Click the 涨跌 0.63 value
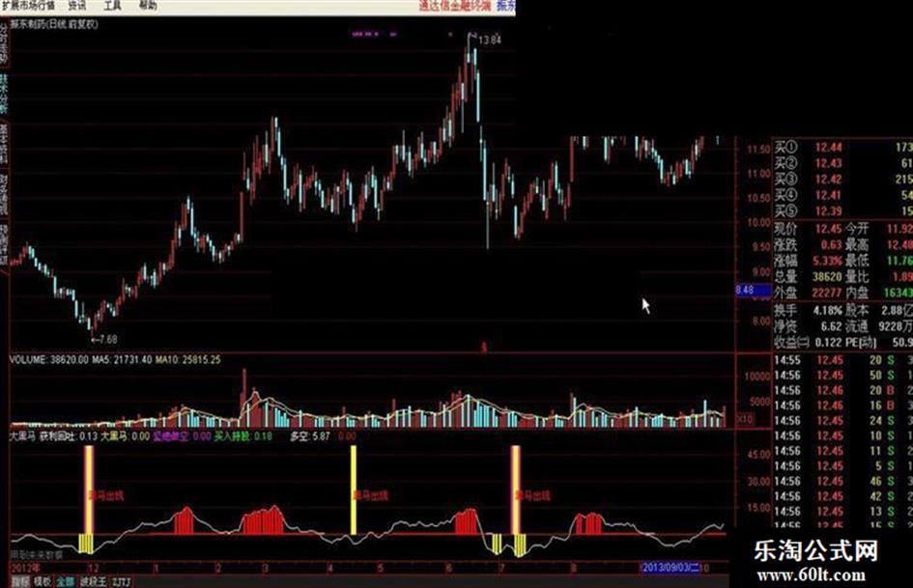Viewport: 913px width, 588px height. (x=831, y=244)
